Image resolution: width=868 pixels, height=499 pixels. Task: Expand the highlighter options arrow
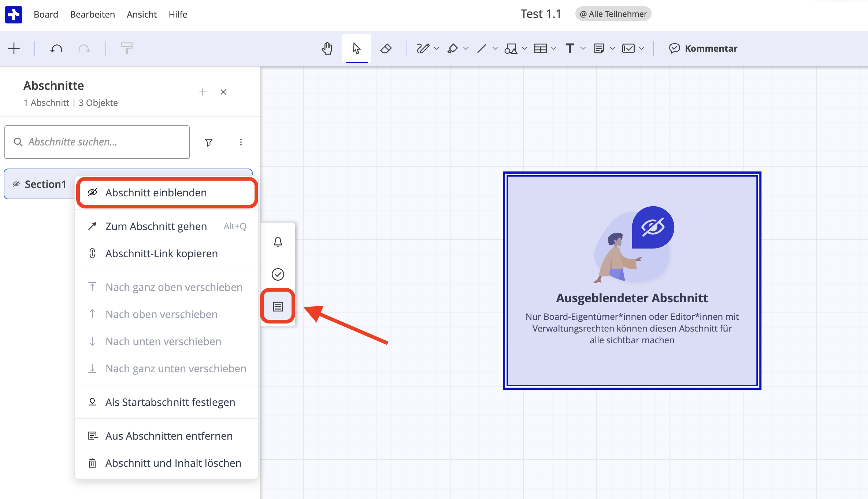point(466,48)
